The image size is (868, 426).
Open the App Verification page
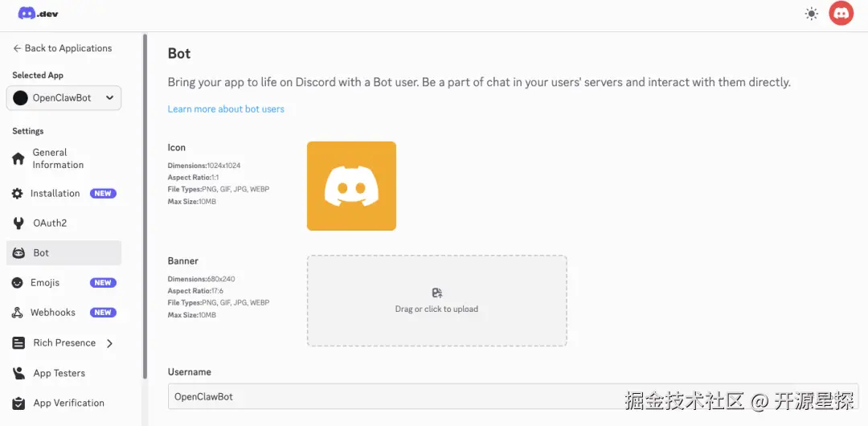63,403
